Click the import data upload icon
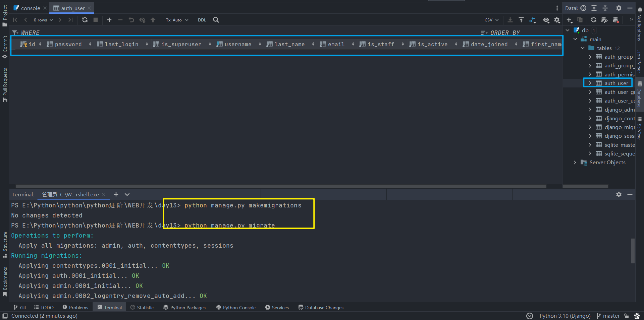 (521, 20)
